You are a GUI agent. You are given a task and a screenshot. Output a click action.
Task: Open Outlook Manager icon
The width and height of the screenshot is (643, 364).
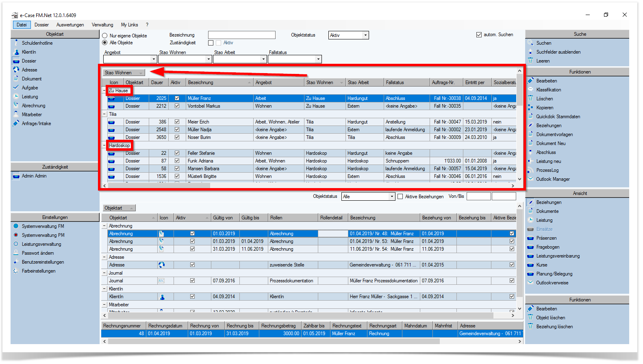coord(530,179)
